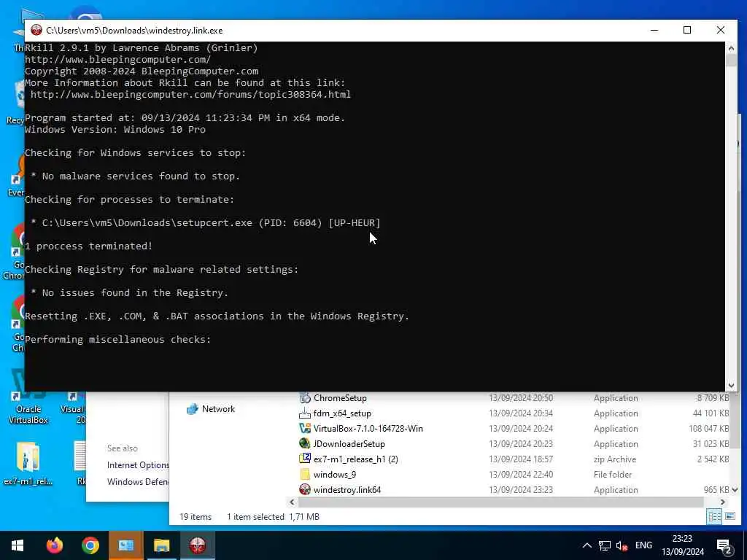
Task: Switch to File Explorer on the taskbar
Action: [161, 545]
